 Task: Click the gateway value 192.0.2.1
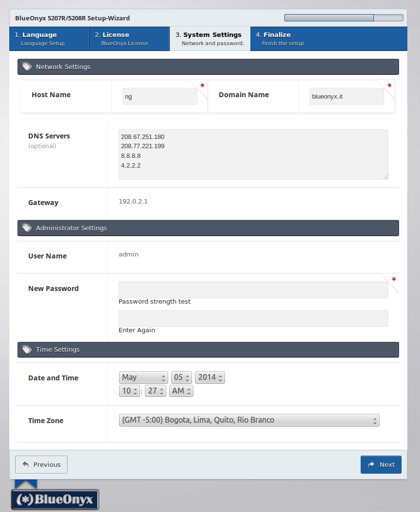pos(133,202)
